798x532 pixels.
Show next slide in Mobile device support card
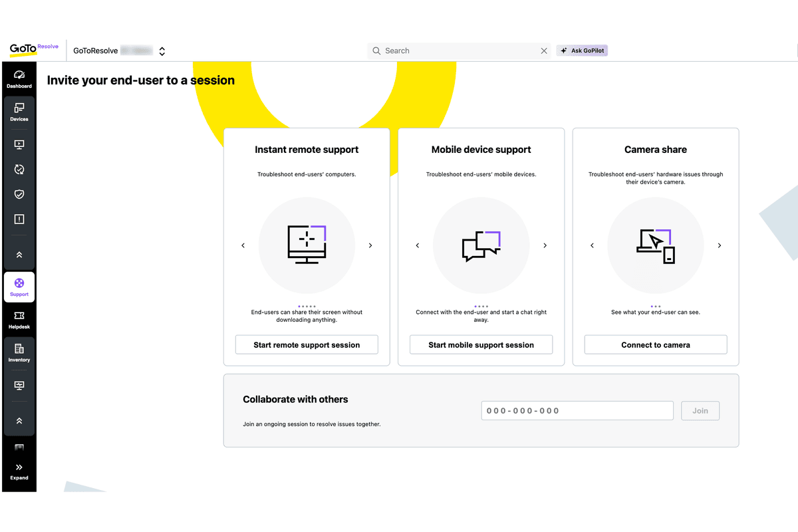coord(545,245)
